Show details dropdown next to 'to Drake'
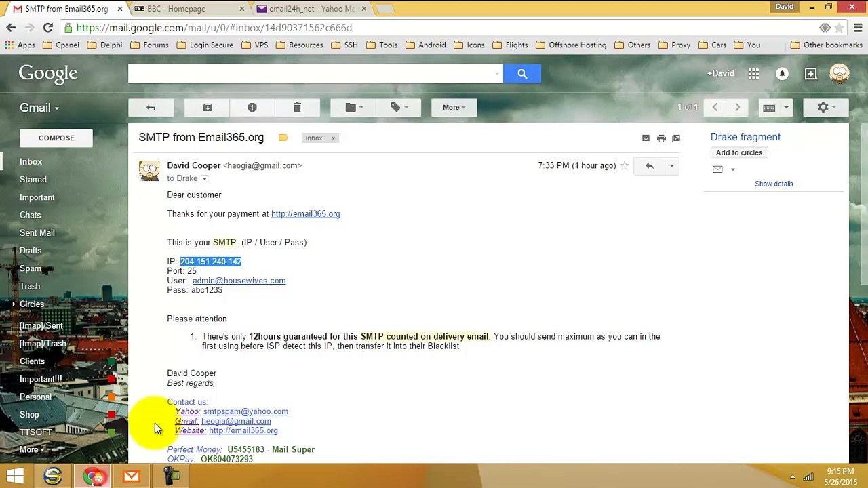Viewport: 868px width, 488px height. coord(204,178)
